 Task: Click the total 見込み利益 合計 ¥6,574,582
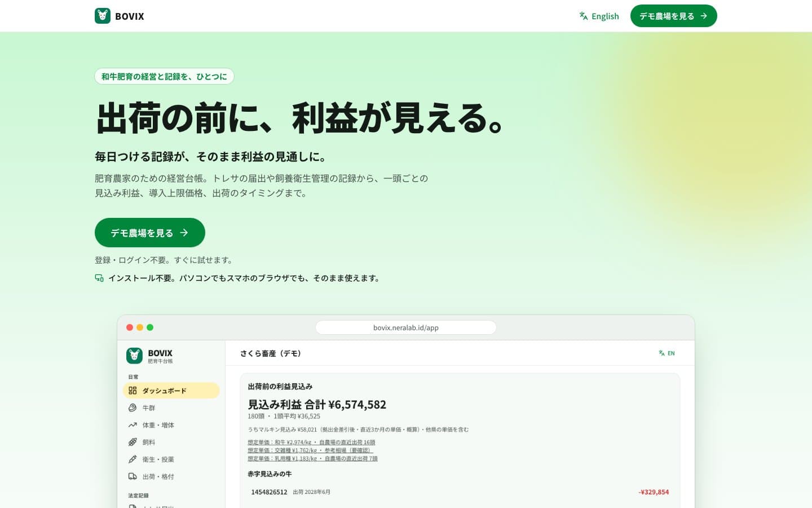(317, 405)
